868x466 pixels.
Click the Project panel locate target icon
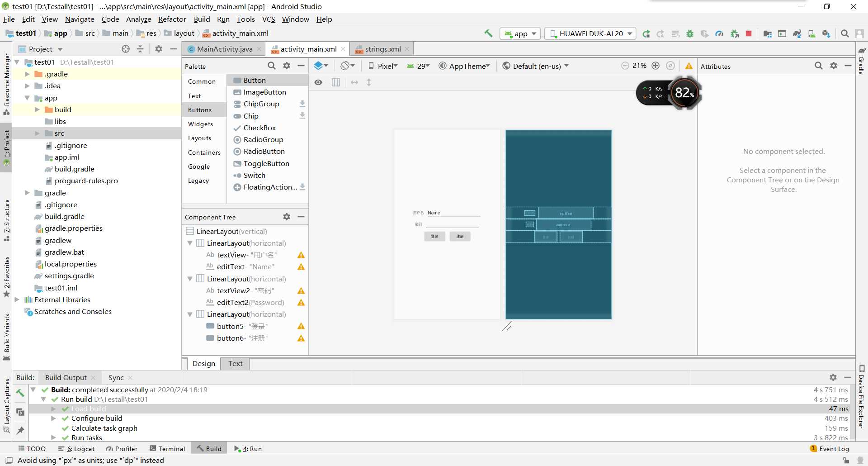click(x=126, y=49)
